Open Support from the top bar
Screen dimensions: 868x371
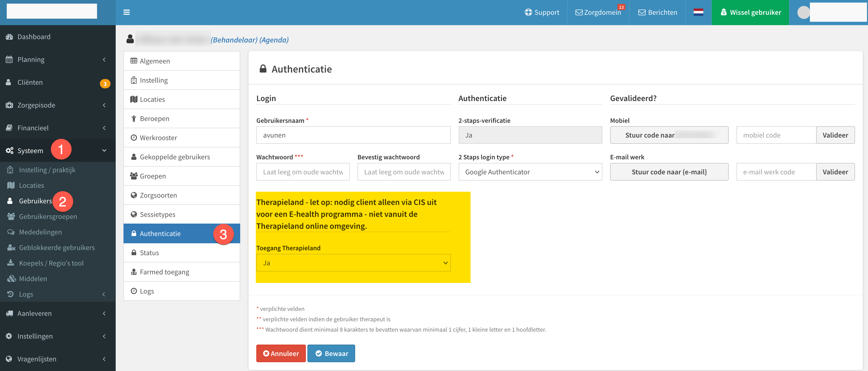point(542,12)
